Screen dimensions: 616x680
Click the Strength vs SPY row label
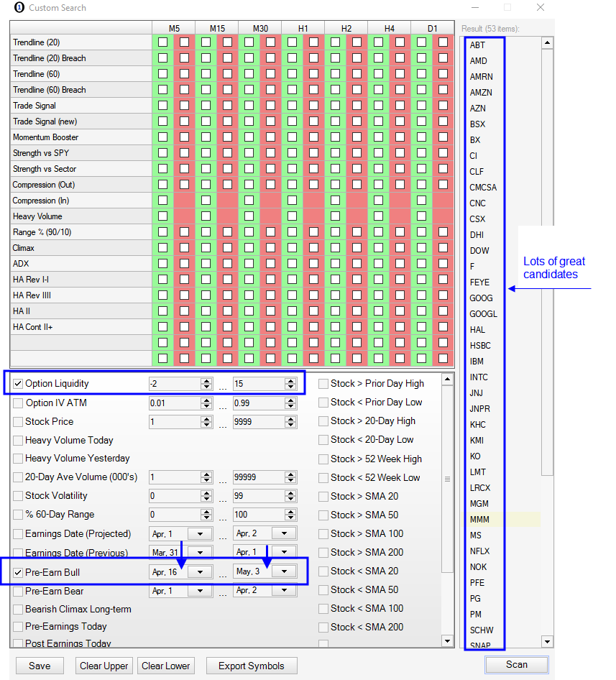point(41,153)
